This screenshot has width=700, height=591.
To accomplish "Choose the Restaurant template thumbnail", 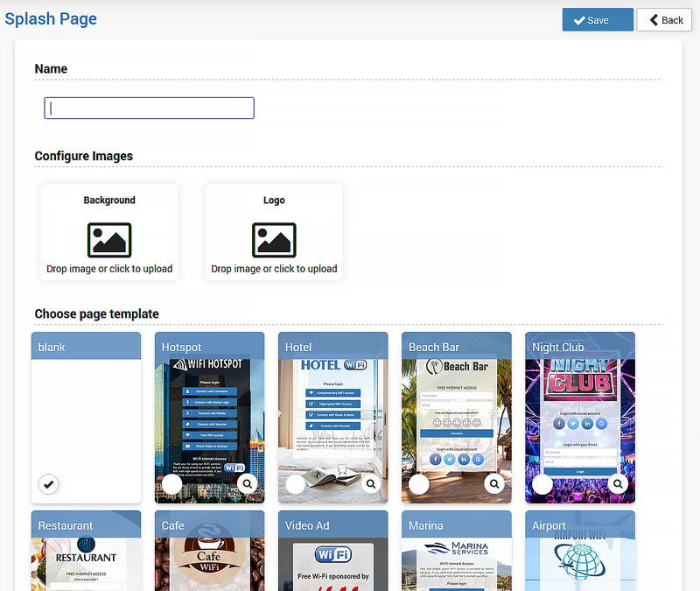I will (86, 551).
